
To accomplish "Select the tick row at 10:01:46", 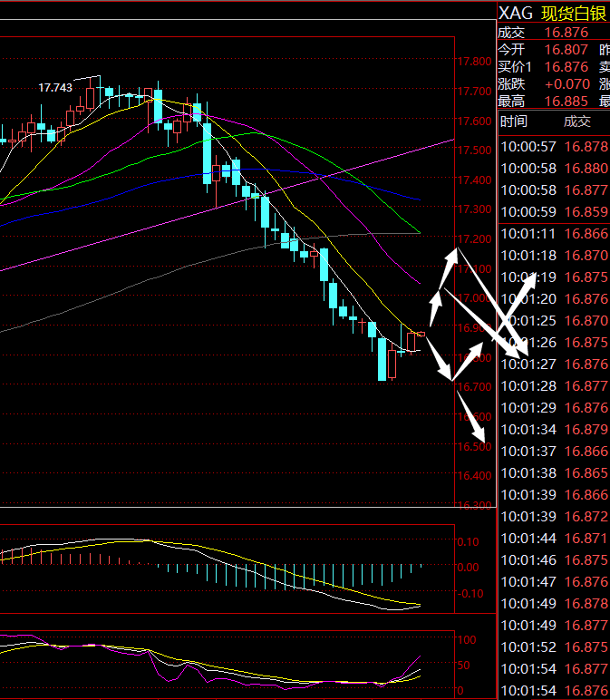I will coord(554,560).
